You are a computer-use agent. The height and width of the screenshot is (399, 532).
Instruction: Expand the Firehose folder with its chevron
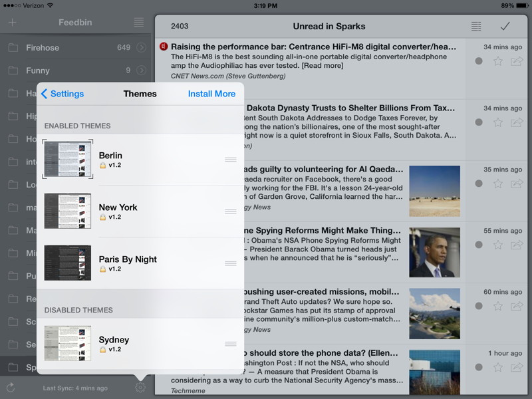[141, 47]
